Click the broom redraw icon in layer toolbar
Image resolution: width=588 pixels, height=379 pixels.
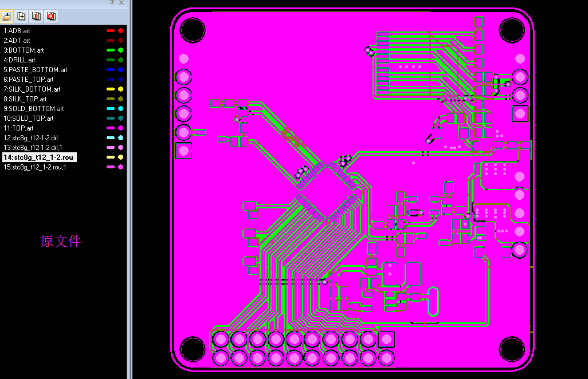7,17
